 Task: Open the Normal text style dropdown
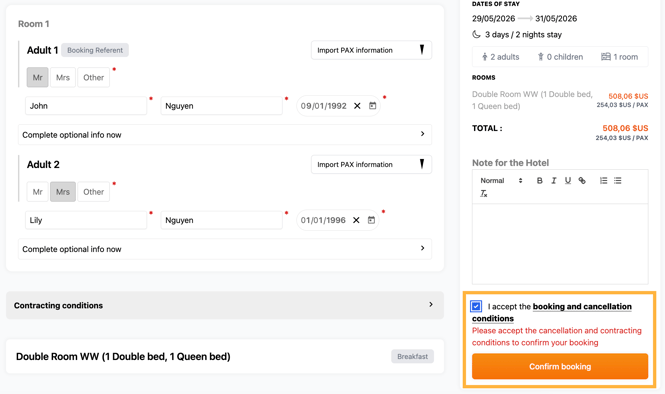pyautogui.click(x=501, y=181)
